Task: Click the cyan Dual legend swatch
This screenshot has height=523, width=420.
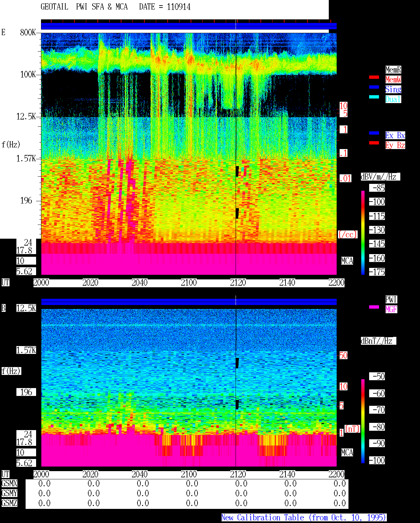Action: [x=374, y=97]
